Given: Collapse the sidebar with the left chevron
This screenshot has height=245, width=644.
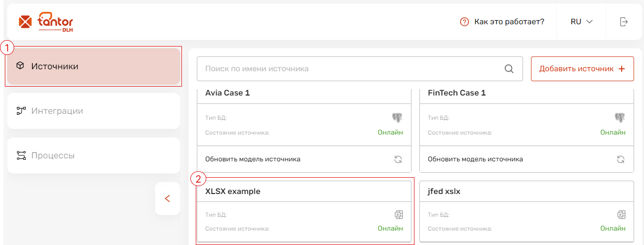Looking at the screenshot, I should tap(167, 198).
